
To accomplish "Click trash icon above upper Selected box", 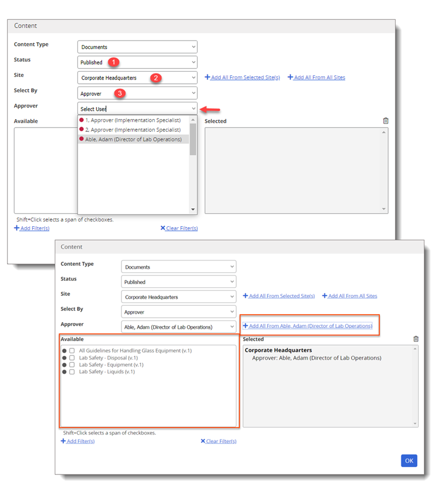I will coord(385,121).
